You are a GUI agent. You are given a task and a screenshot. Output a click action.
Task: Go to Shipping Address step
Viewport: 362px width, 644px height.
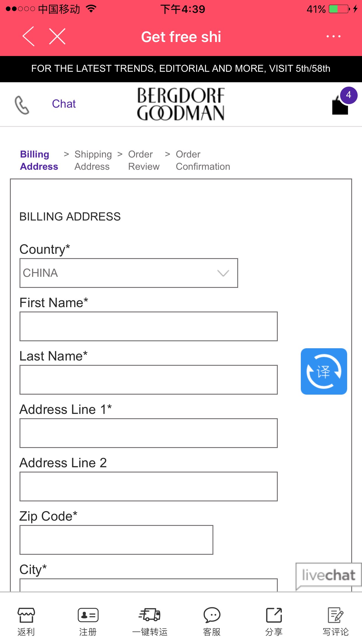click(93, 160)
